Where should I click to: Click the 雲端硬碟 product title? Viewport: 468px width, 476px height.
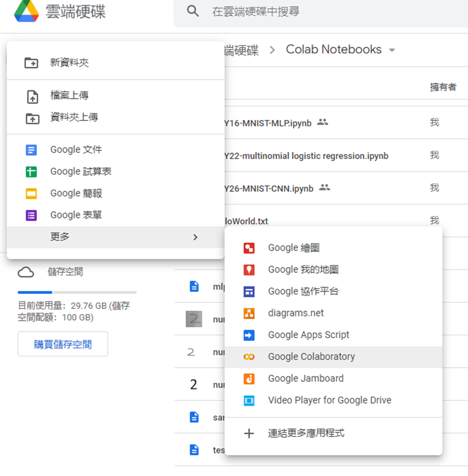[x=75, y=12]
